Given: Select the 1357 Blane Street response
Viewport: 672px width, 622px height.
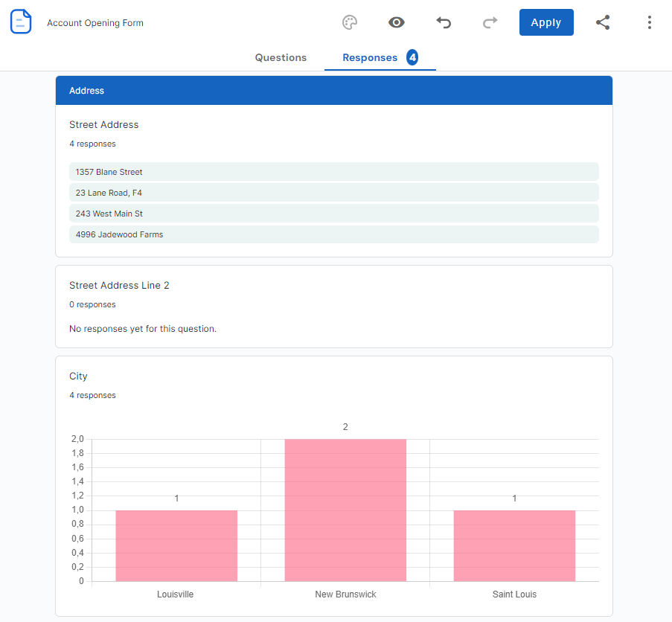Looking at the screenshot, I should 333,172.
